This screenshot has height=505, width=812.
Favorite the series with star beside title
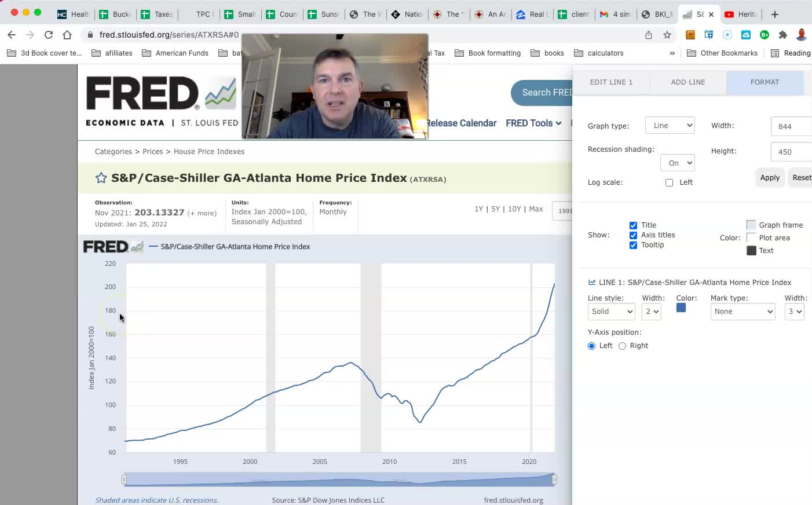coord(101,178)
